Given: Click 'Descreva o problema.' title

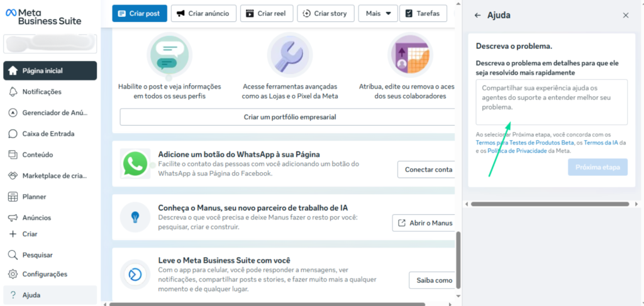Looking at the screenshot, I should (514, 46).
